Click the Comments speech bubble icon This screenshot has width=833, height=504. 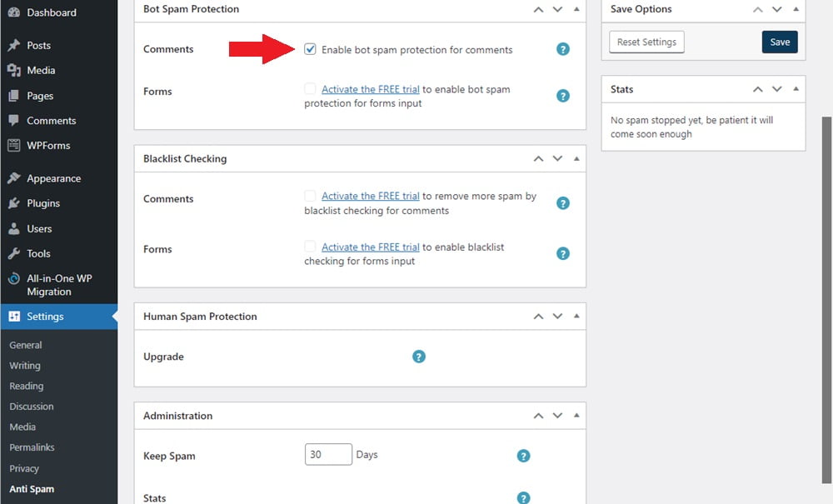click(x=14, y=121)
